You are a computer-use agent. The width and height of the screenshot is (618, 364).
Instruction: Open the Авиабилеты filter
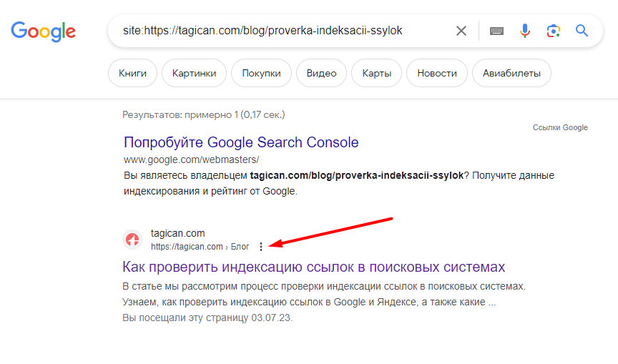point(511,73)
